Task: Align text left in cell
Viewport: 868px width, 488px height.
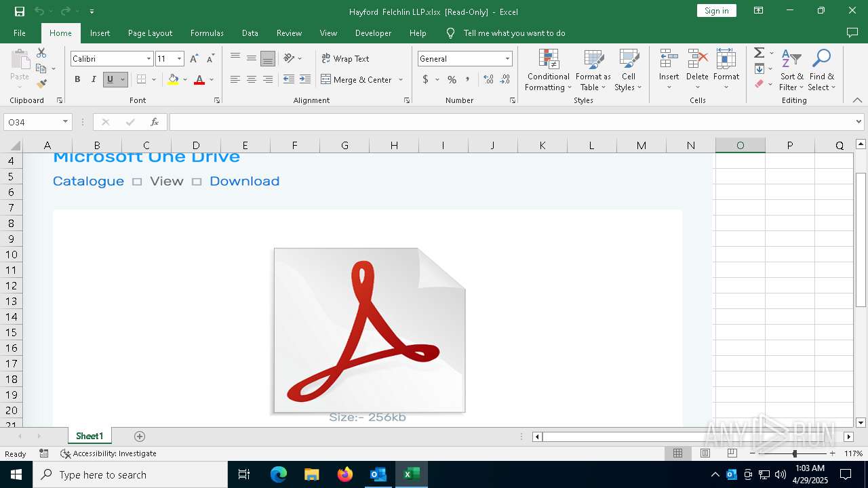Action: pos(235,79)
